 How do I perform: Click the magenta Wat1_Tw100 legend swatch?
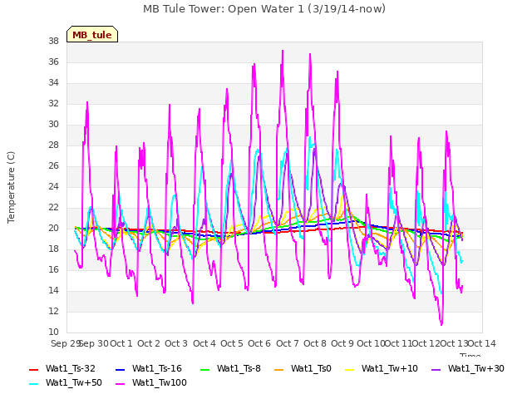pos(120,384)
